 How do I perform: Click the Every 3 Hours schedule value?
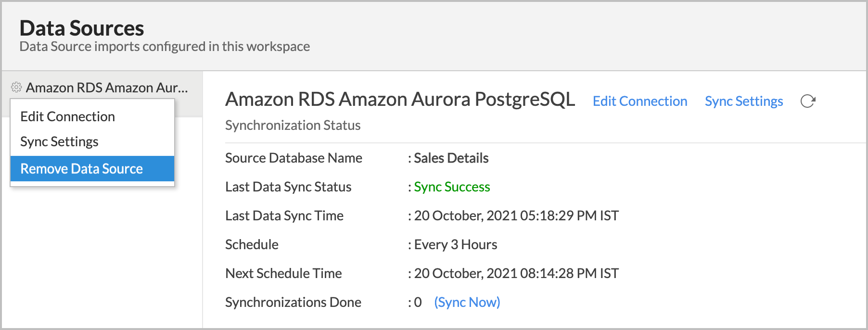(456, 244)
